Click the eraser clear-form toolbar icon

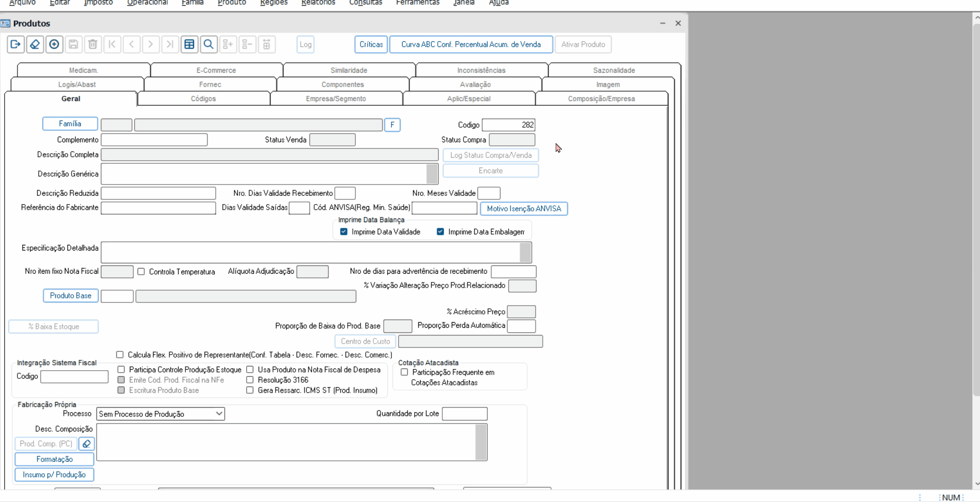click(x=35, y=44)
